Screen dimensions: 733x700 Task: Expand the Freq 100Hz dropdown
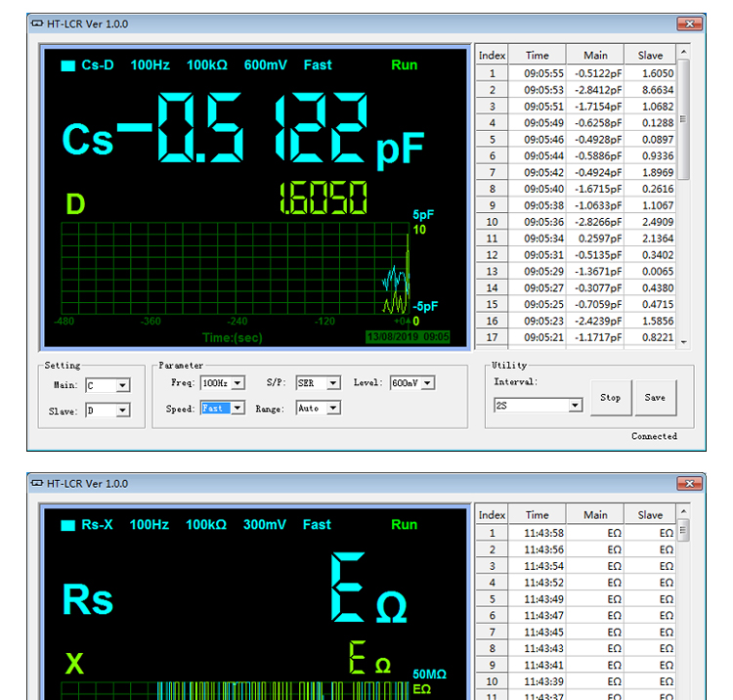pyautogui.click(x=236, y=383)
